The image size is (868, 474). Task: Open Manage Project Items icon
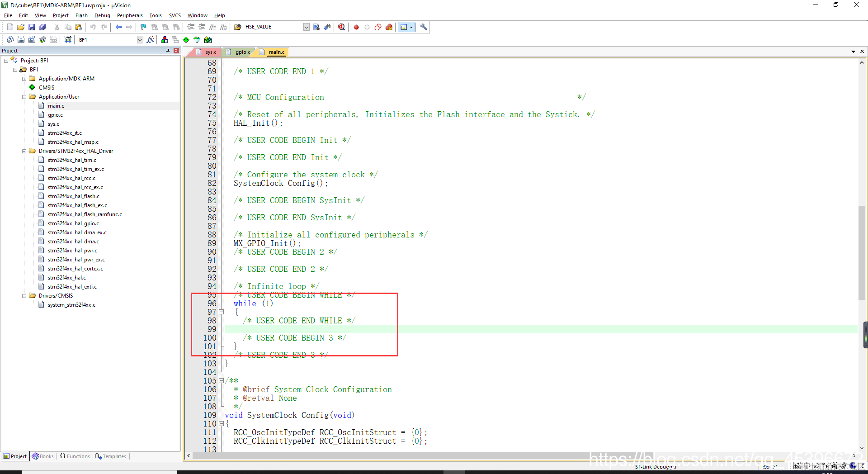click(x=165, y=40)
